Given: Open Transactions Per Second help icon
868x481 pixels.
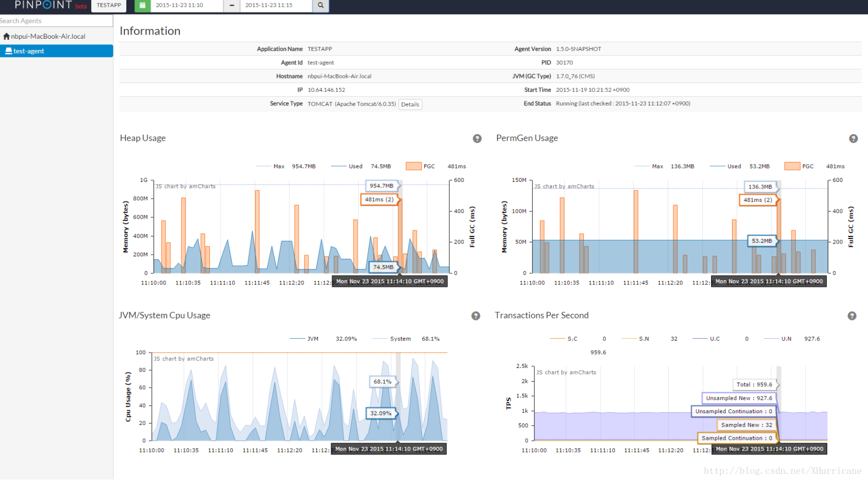Looking at the screenshot, I should click(x=852, y=316).
